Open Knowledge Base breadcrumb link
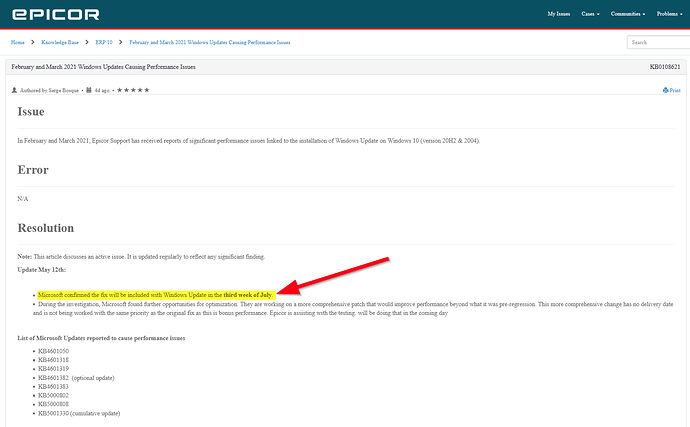Image resolution: width=690 pixels, height=427 pixels. tap(60, 42)
